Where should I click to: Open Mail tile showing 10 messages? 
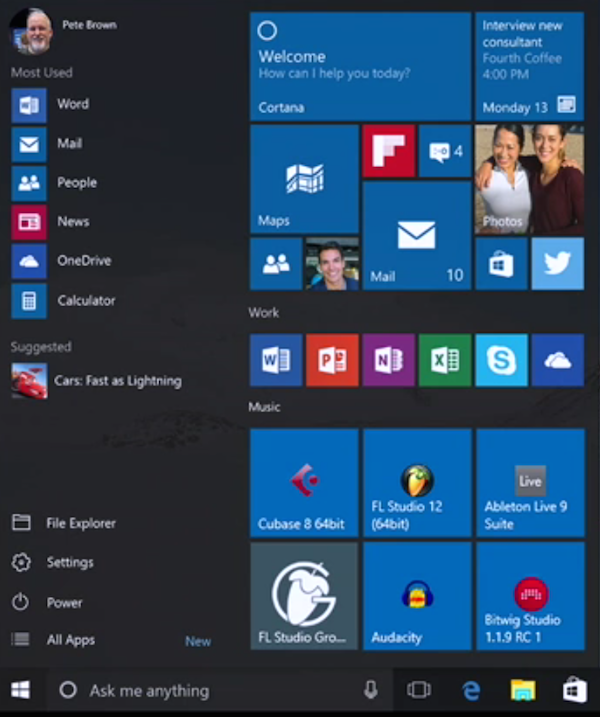417,235
